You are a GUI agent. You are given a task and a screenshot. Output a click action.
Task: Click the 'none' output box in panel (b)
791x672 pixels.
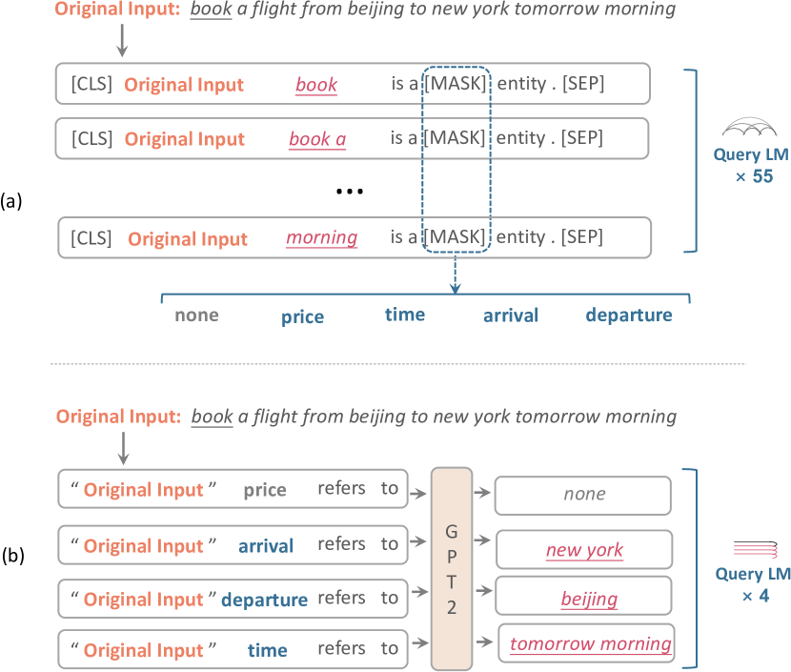tap(583, 496)
